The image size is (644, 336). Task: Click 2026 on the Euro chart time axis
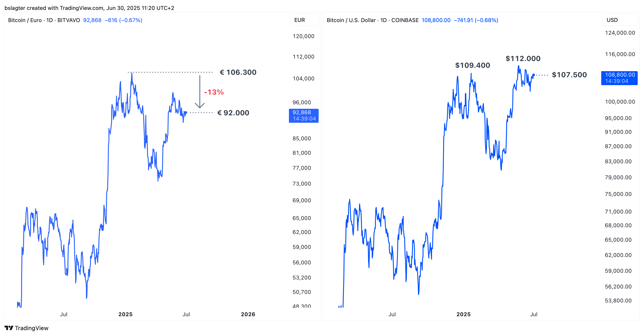pos(248,314)
